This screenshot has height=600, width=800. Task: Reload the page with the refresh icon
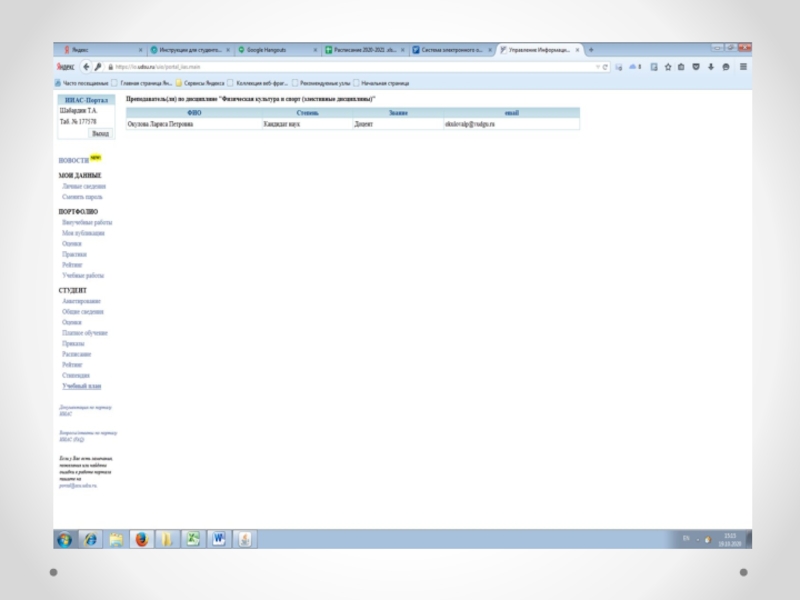click(605, 67)
